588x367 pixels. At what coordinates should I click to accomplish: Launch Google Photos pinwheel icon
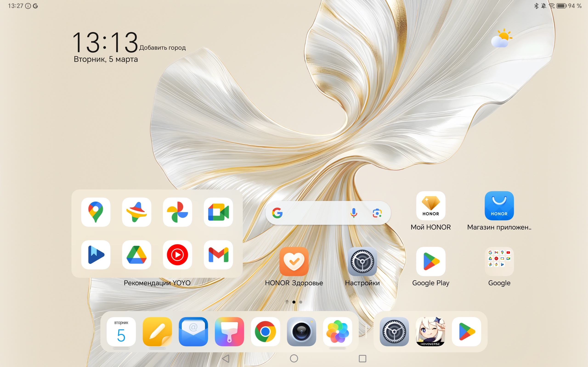177,212
